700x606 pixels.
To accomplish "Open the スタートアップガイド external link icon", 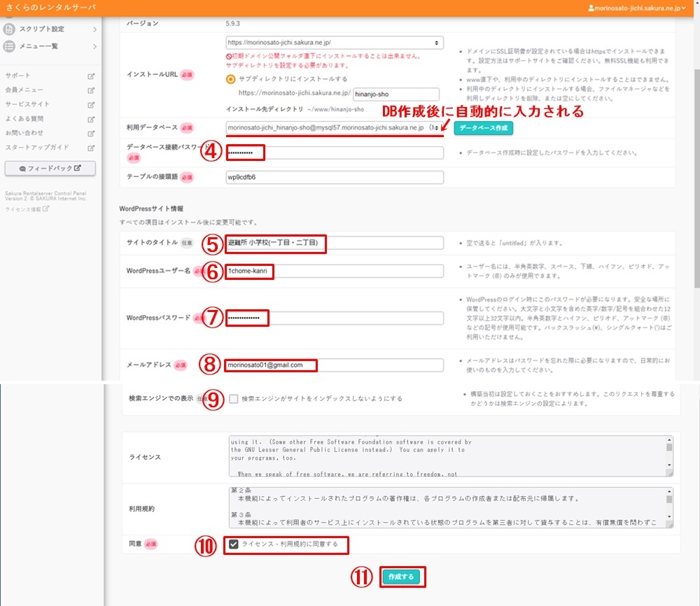I will (x=91, y=148).
